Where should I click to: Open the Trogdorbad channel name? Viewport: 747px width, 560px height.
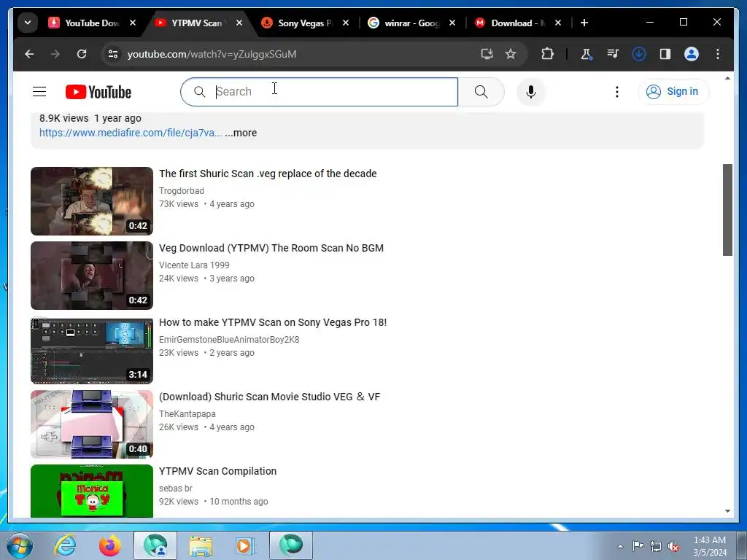coord(182,191)
